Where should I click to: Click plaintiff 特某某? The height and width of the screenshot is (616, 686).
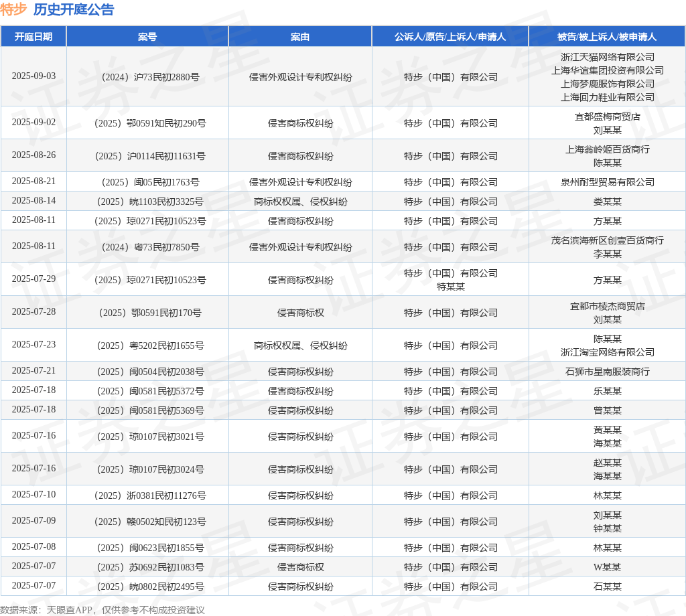point(451,287)
